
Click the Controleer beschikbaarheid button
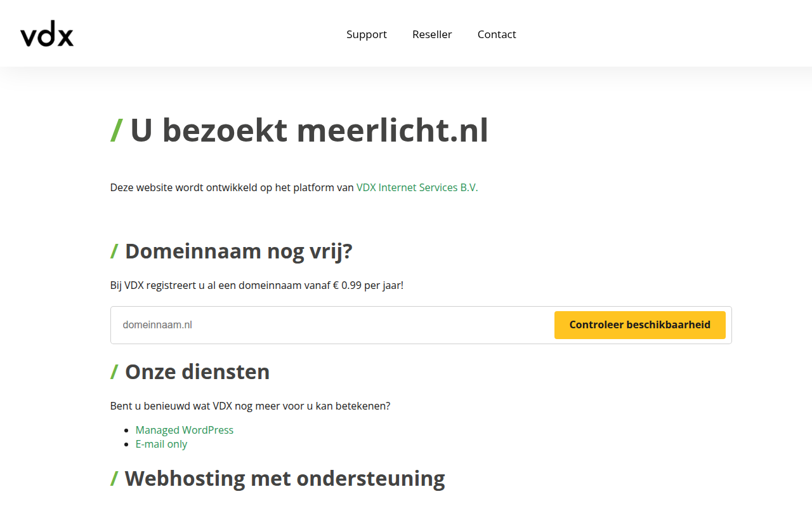pos(640,325)
